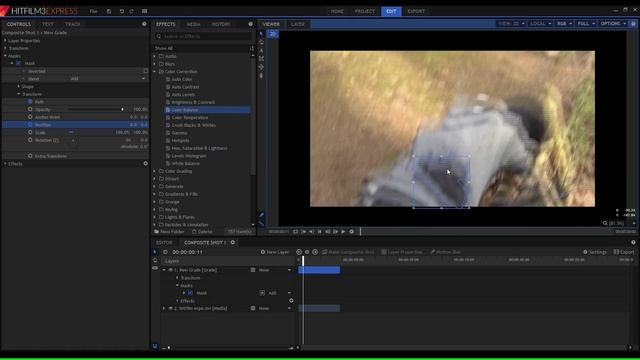Hide the media layer 2 with its eye icon
Viewport: 640px width, 360px height.
(x=171, y=308)
